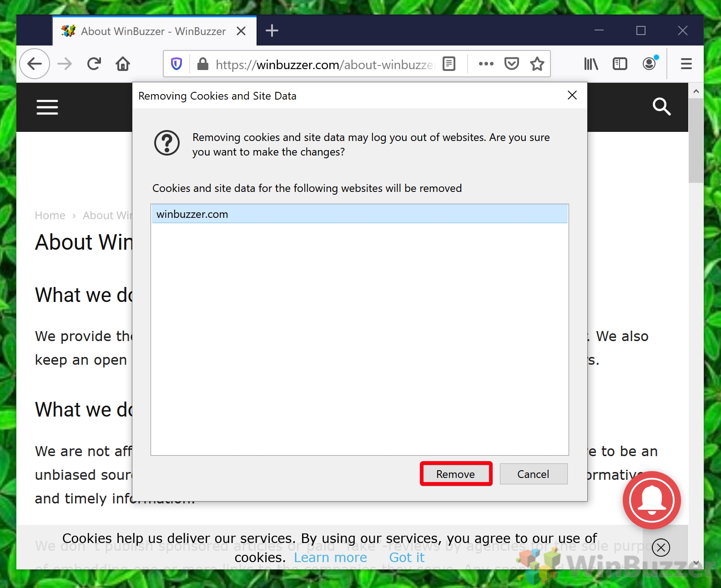Open page actions three-dot menu
Viewport: 721px width, 588px height.
point(486,64)
